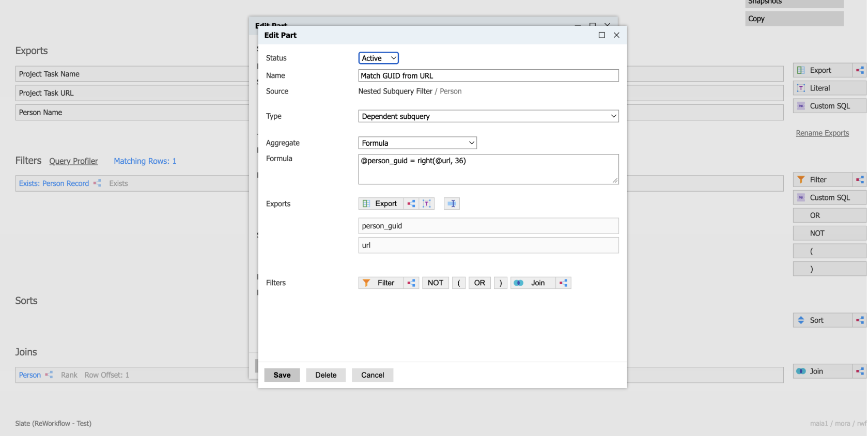Add Custom SQL under the Filters section
Viewport: 868px width, 436px height.
830,197
